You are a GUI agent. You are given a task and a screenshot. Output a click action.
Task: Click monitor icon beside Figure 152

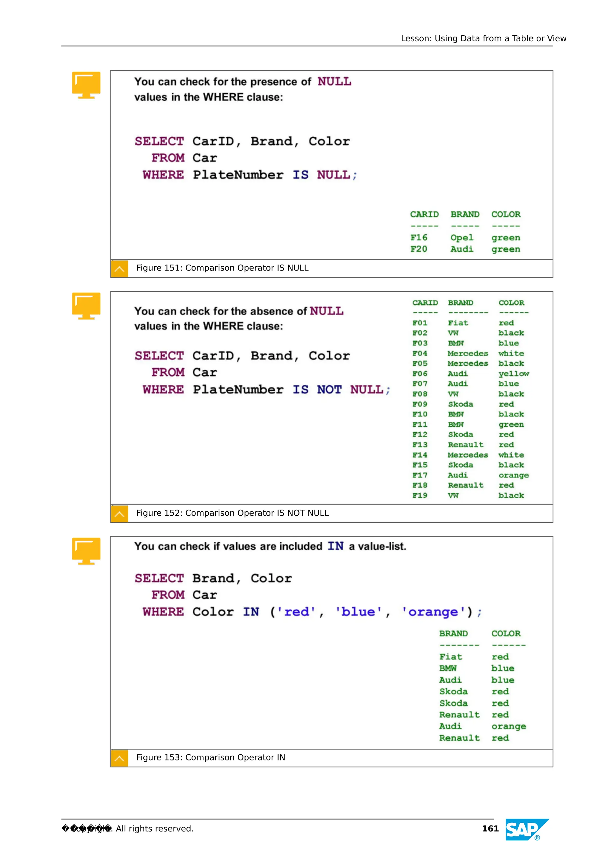[86, 306]
